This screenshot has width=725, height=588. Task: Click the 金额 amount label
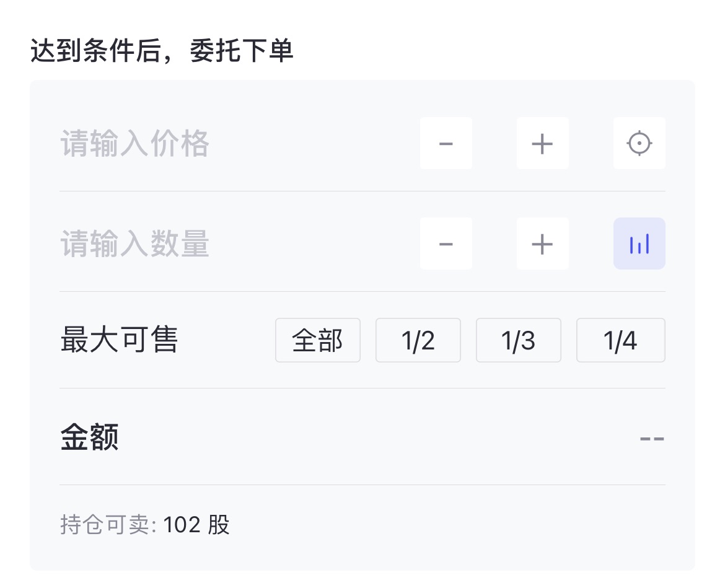pos(90,437)
